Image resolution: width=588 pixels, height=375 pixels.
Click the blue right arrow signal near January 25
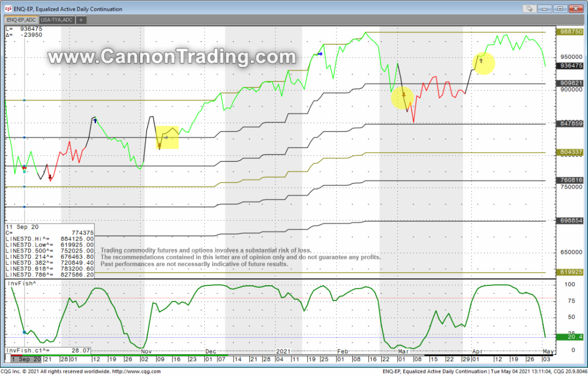319,53
